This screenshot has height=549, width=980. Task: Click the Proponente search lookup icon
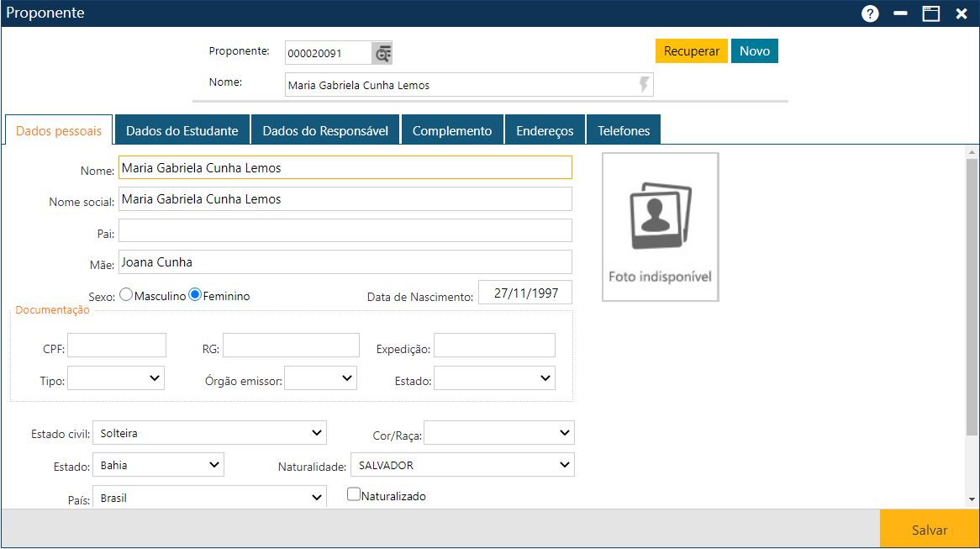click(382, 53)
